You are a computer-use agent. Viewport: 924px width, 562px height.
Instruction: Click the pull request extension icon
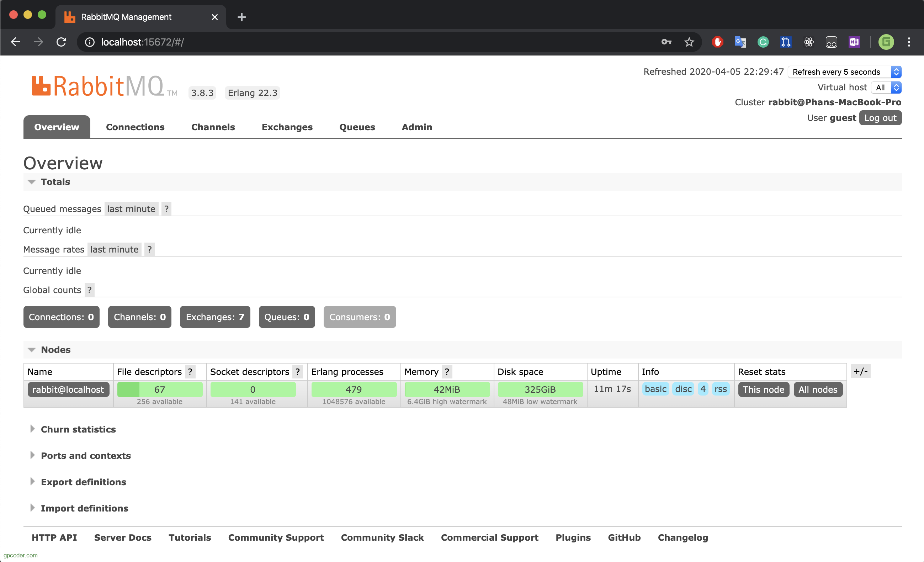pyautogui.click(x=786, y=42)
